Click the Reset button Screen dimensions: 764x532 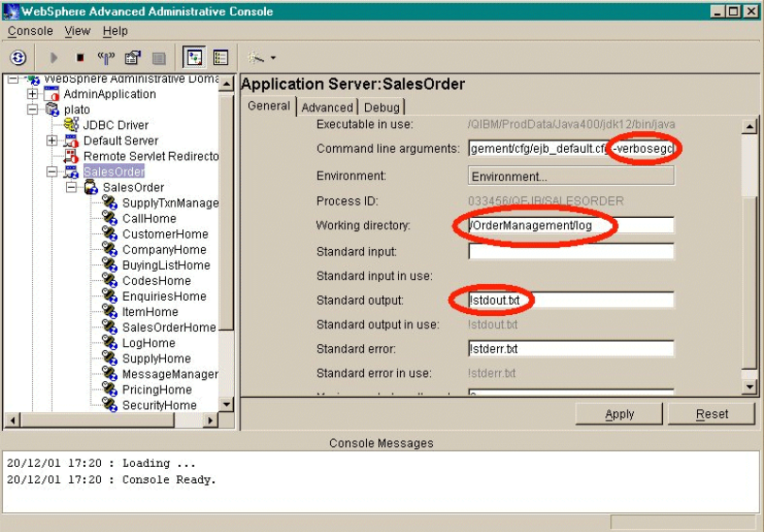click(x=711, y=414)
